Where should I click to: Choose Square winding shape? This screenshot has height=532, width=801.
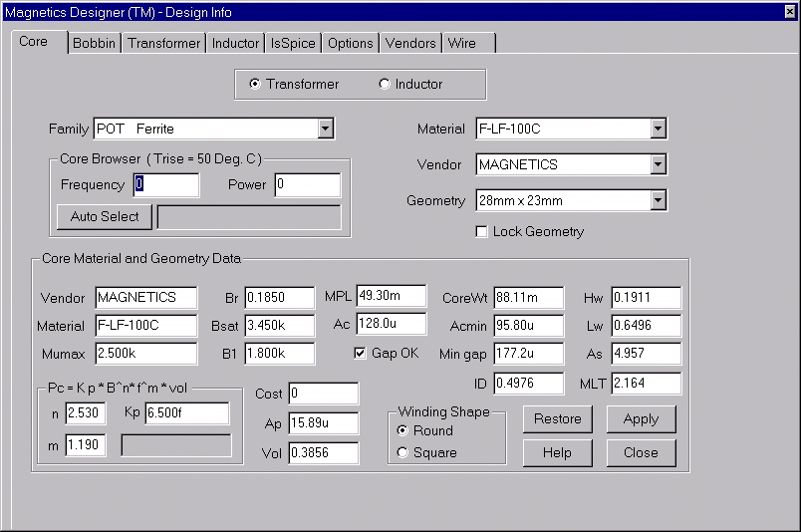[402, 452]
